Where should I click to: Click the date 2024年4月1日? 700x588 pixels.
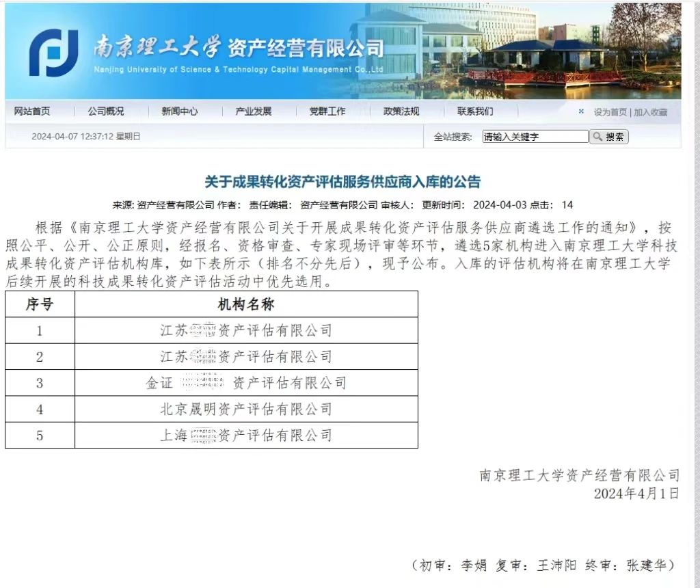(636, 494)
